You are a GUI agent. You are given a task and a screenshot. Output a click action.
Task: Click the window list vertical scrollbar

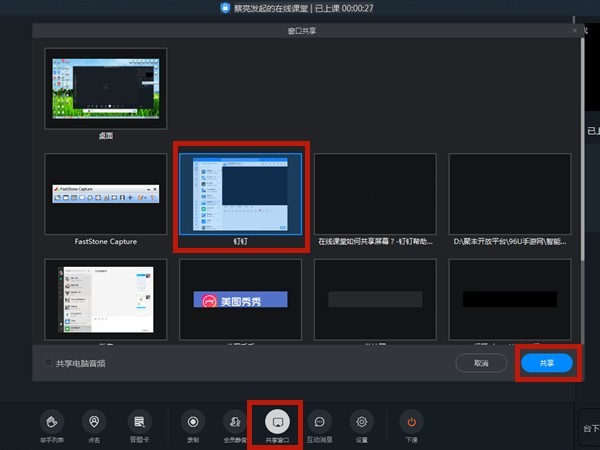tap(582, 149)
